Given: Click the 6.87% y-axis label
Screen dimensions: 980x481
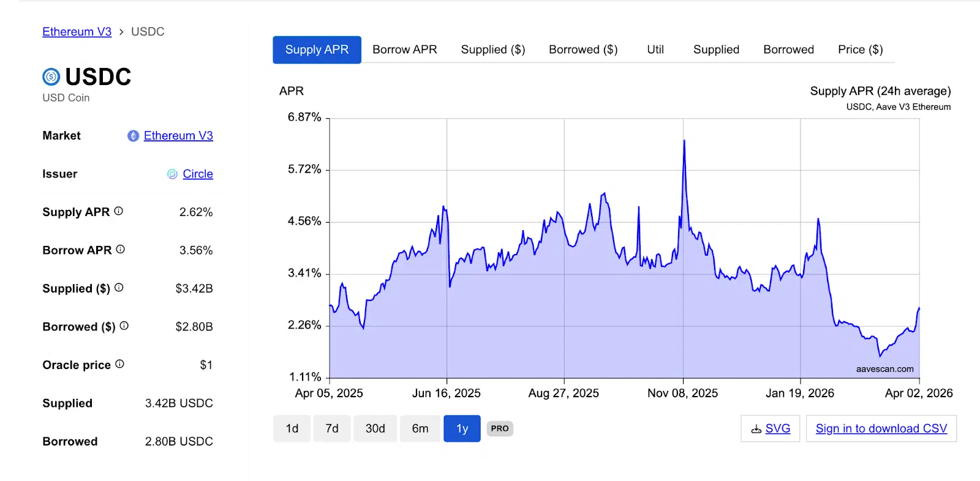Looking at the screenshot, I should 304,117.
